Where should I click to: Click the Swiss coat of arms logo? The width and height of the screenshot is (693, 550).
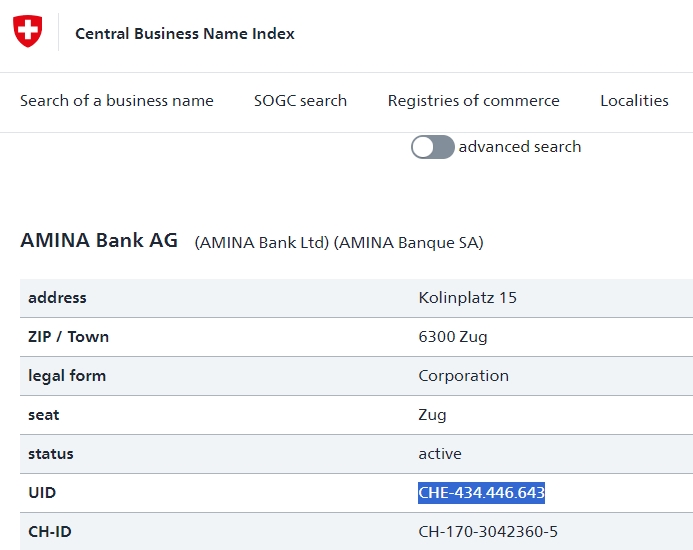tap(27, 31)
